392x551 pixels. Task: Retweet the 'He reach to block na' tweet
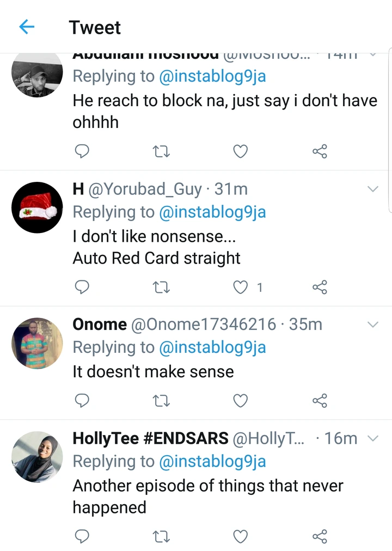click(161, 151)
